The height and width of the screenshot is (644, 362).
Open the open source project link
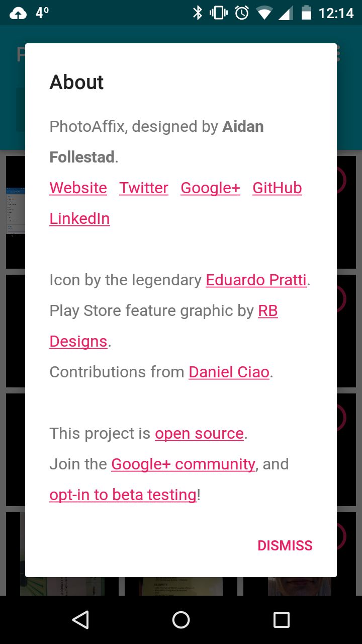199,433
